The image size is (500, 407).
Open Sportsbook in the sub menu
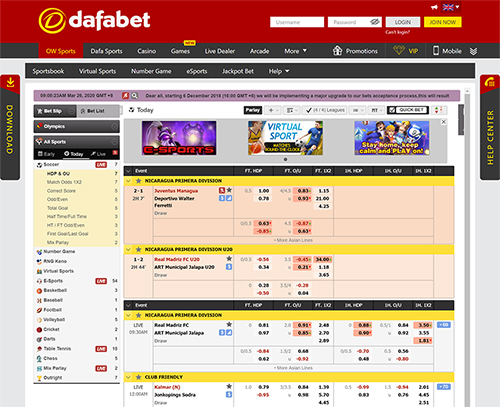click(x=48, y=71)
